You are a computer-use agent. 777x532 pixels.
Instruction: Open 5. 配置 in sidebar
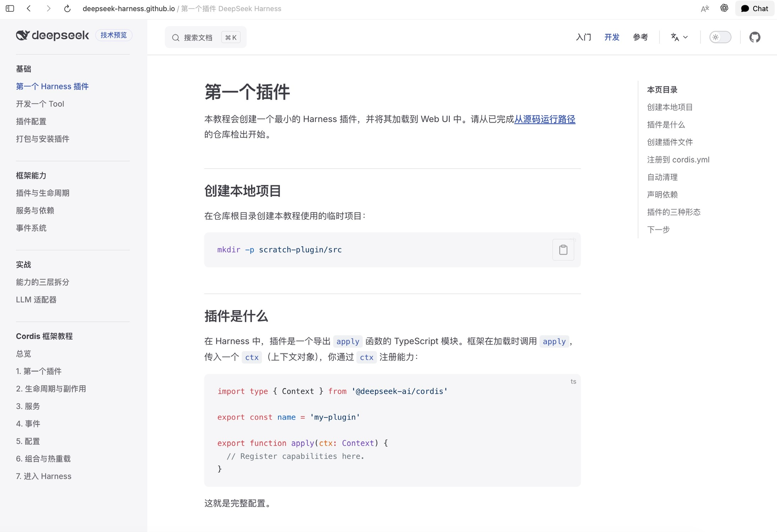pyautogui.click(x=28, y=441)
